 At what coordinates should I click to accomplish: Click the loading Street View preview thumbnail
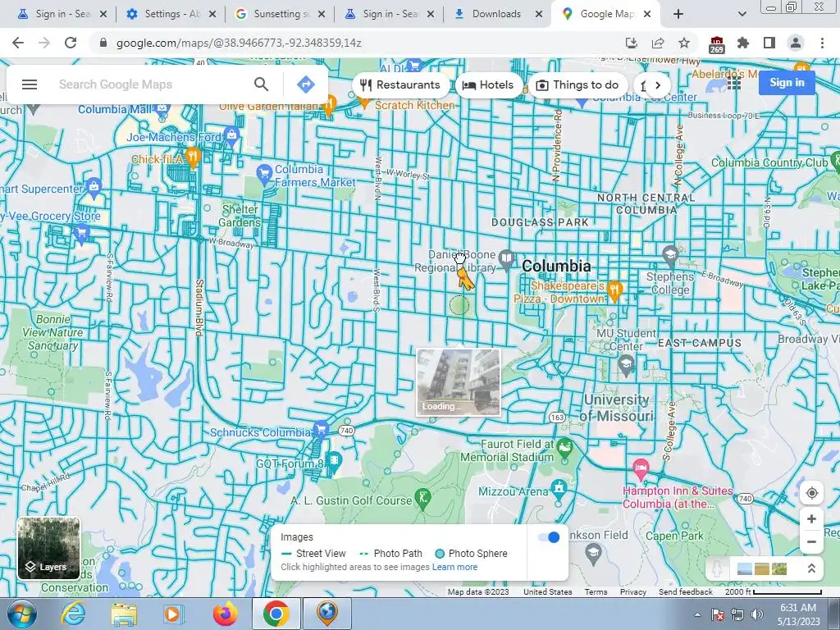click(x=459, y=382)
